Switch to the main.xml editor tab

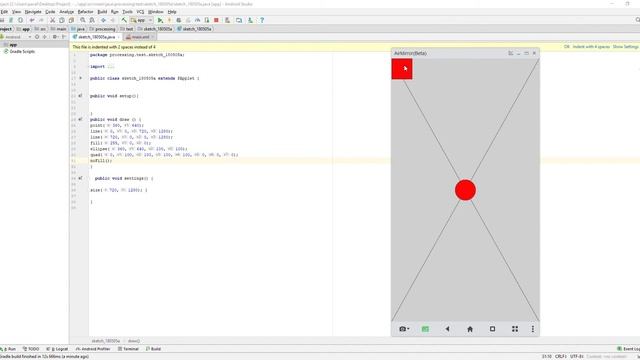pos(139,37)
